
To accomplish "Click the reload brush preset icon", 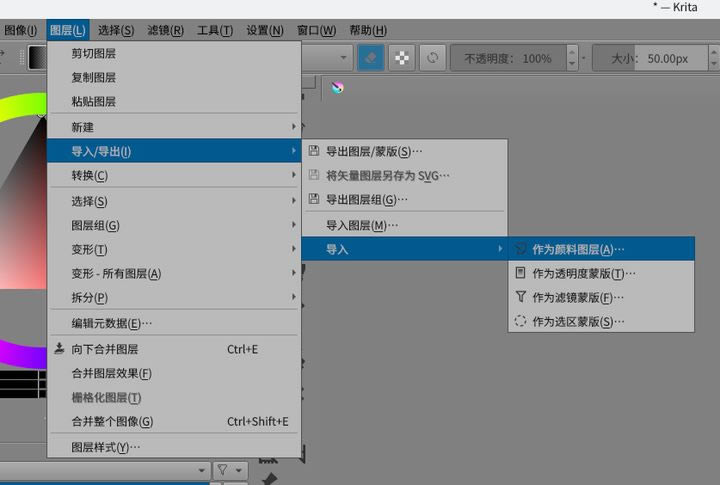I will click(x=433, y=58).
